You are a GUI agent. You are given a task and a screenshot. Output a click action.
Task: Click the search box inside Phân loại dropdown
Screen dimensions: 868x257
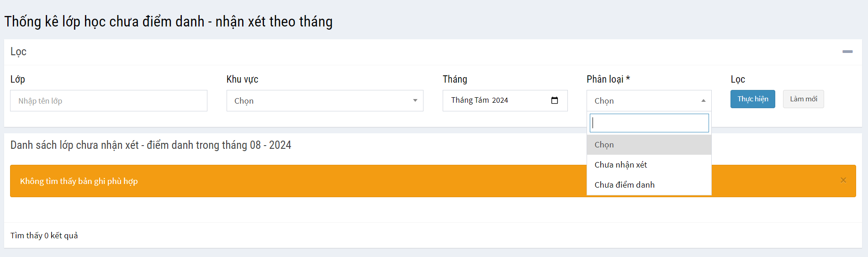pyautogui.click(x=649, y=123)
